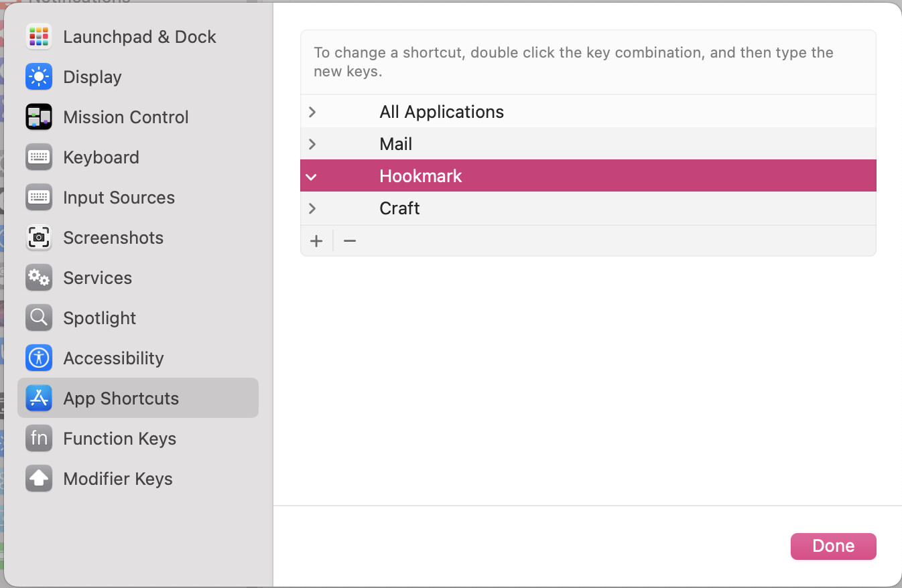Select the All Applications row label

pos(442,112)
